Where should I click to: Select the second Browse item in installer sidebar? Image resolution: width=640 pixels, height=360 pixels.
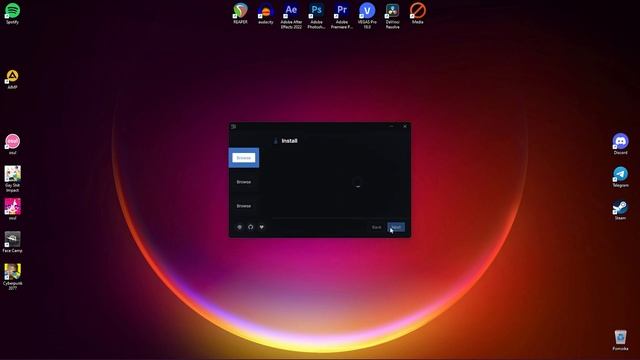point(244,182)
